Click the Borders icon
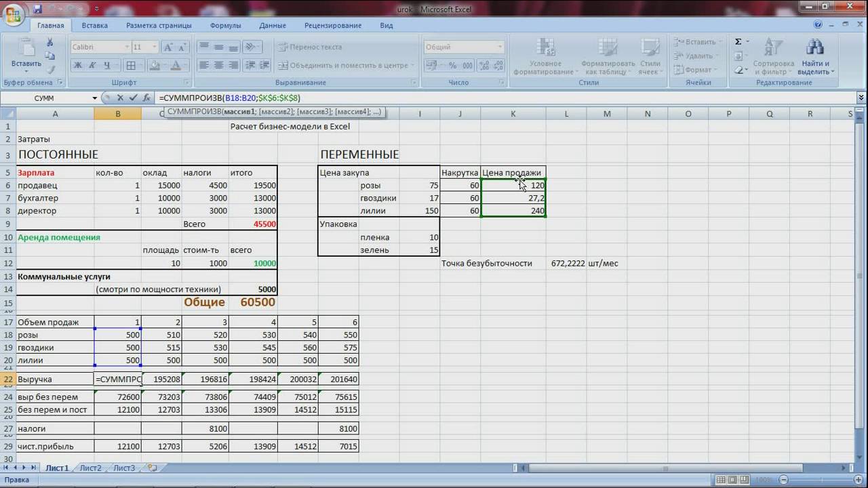This screenshot has height=488, width=868. click(132, 66)
